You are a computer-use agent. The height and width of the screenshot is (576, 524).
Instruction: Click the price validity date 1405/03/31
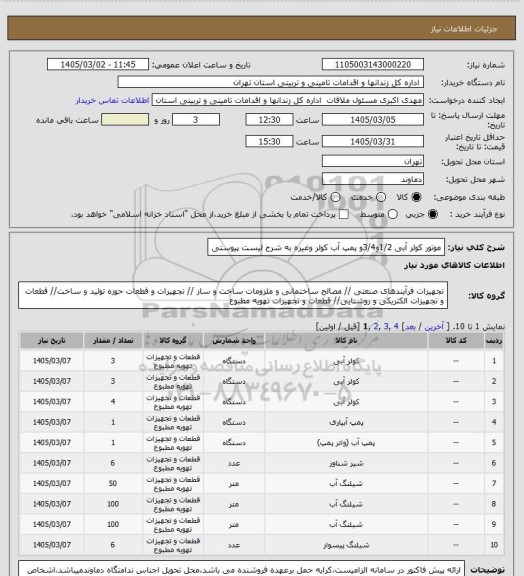[373, 141]
